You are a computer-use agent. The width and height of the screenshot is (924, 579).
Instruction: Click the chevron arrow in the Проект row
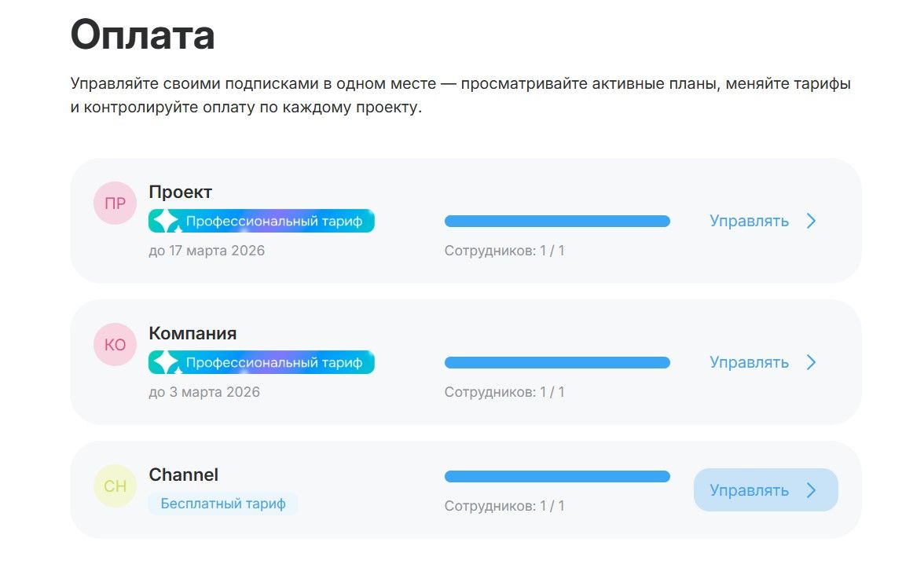812,222
